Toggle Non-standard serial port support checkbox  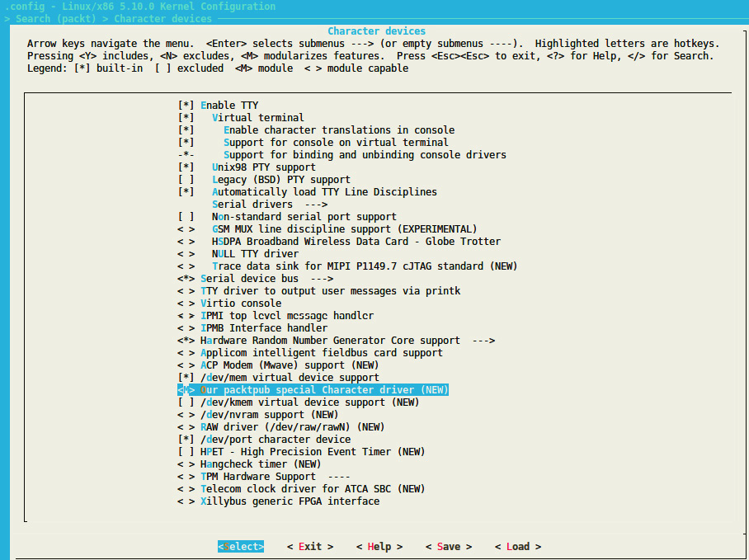186,217
